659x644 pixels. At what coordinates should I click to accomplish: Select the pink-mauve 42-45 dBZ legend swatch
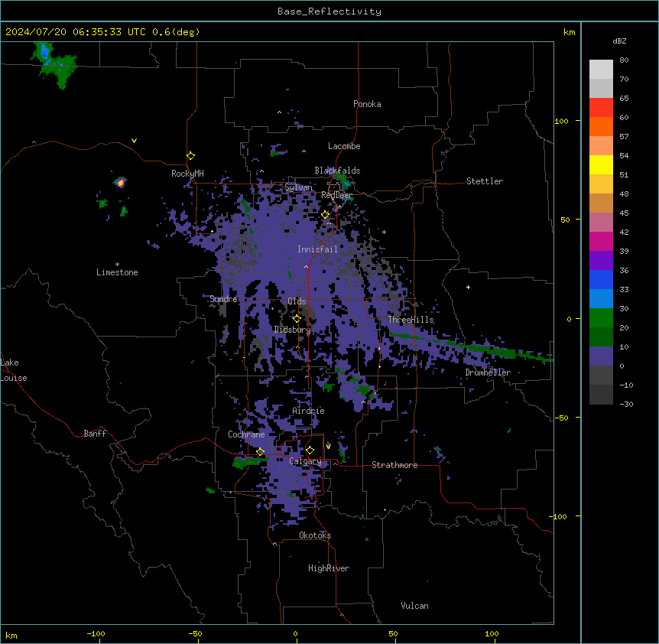[x=601, y=222]
